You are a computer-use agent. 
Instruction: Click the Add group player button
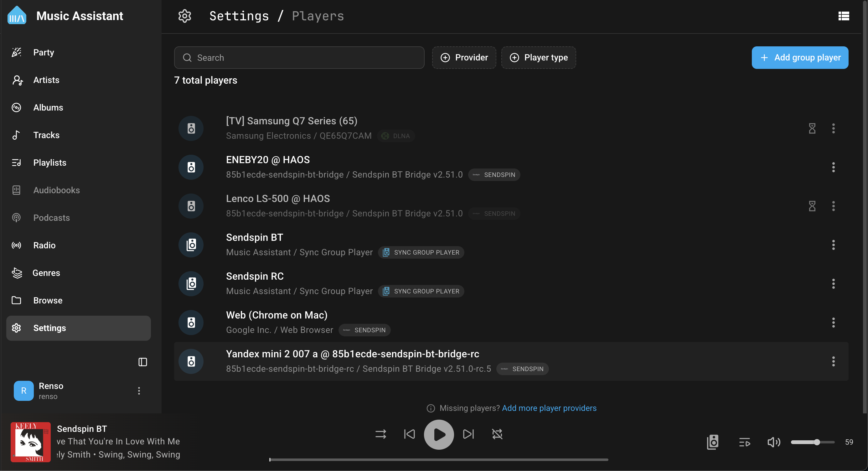(800, 57)
